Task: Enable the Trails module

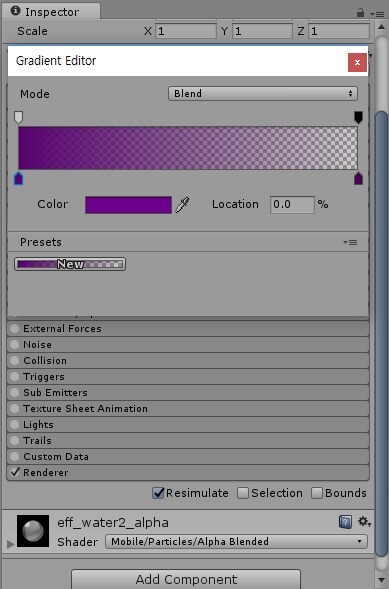Action: [x=14, y=441]
